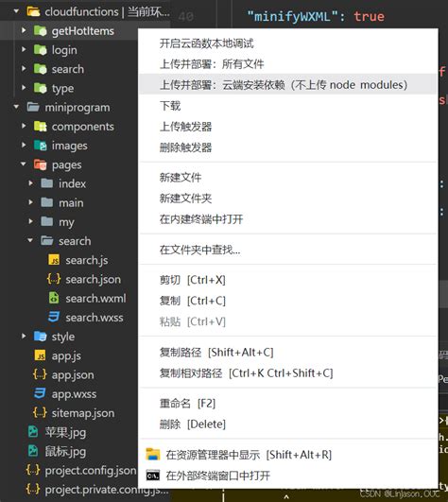The height and width of the screenshot is (502, 448).
Task: Expand the style folder arrow
Action: coord(24,336)
